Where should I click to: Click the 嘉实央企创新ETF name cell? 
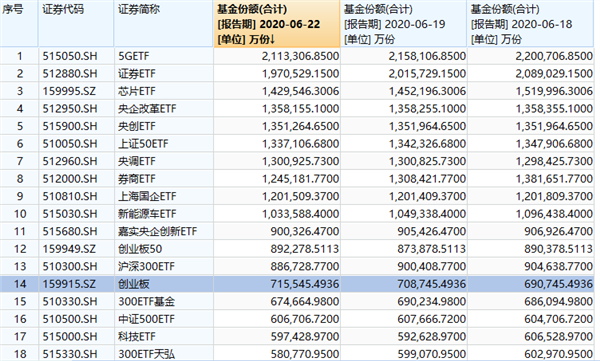tap(163, 231)
